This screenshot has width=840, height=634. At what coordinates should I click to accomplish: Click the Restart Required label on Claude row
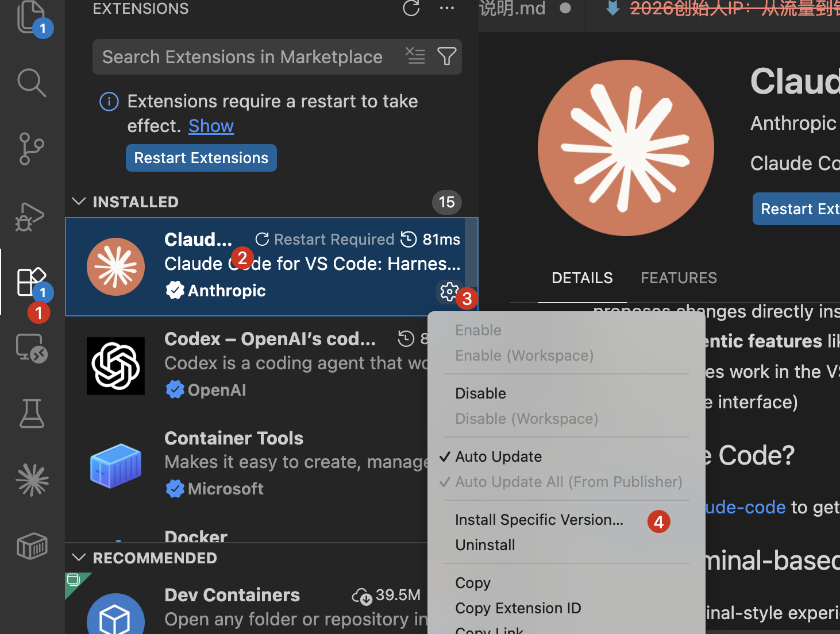coord(334,239)
